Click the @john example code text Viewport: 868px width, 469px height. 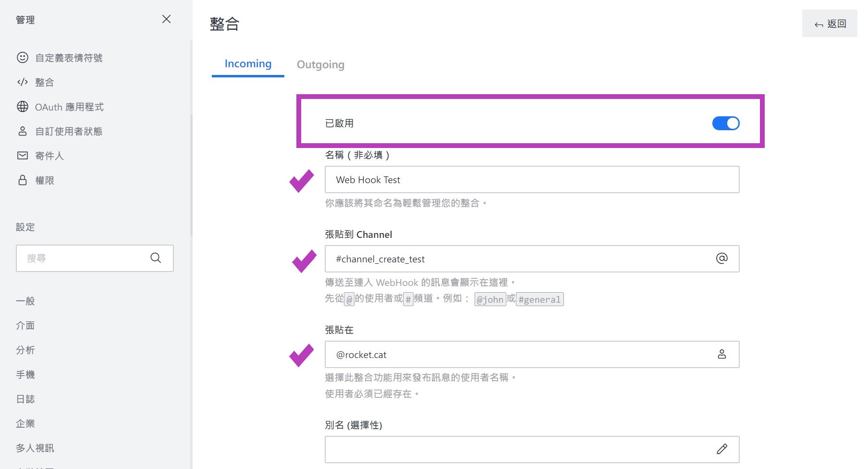[490, 299]
